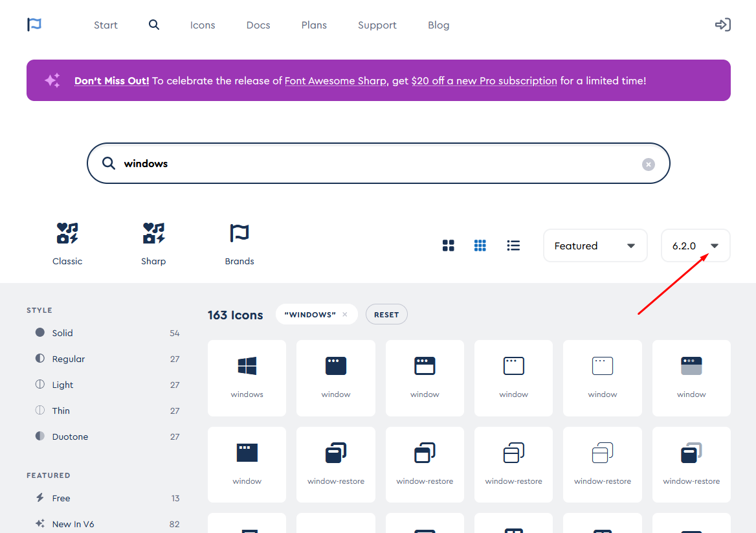Switch to list view layout

[513, 245]
